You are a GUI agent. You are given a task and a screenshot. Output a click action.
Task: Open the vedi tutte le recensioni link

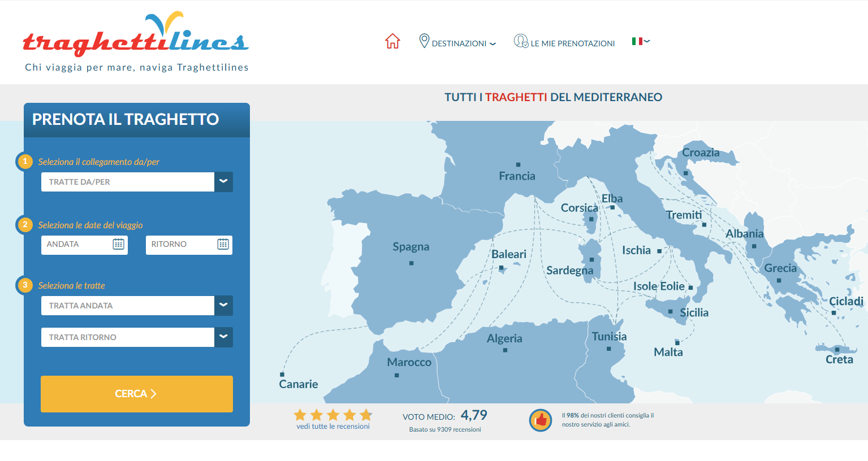pyautogui.click(x=333, y=427)
